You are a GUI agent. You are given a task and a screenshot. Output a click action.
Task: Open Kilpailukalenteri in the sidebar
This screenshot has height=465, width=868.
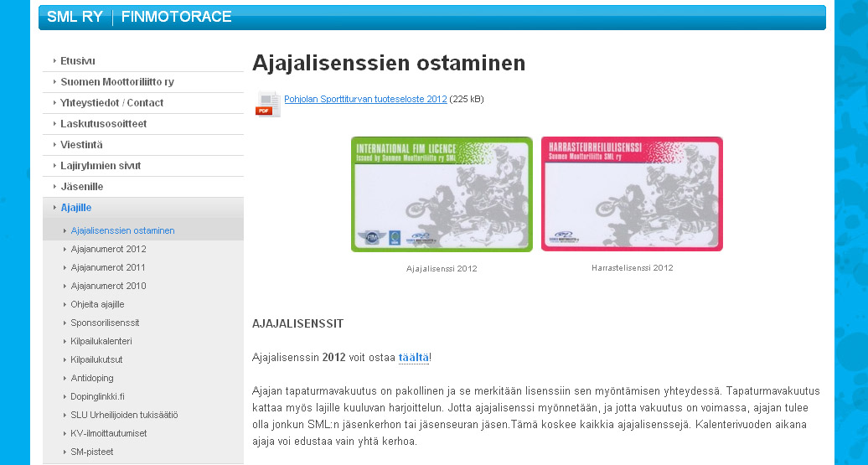(x=101, y=342)
